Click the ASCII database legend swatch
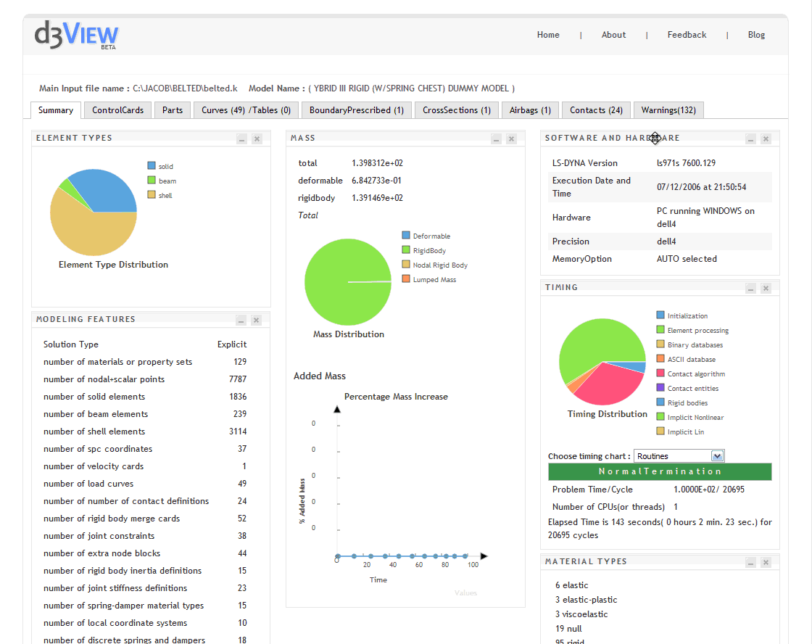 (660, 358)
